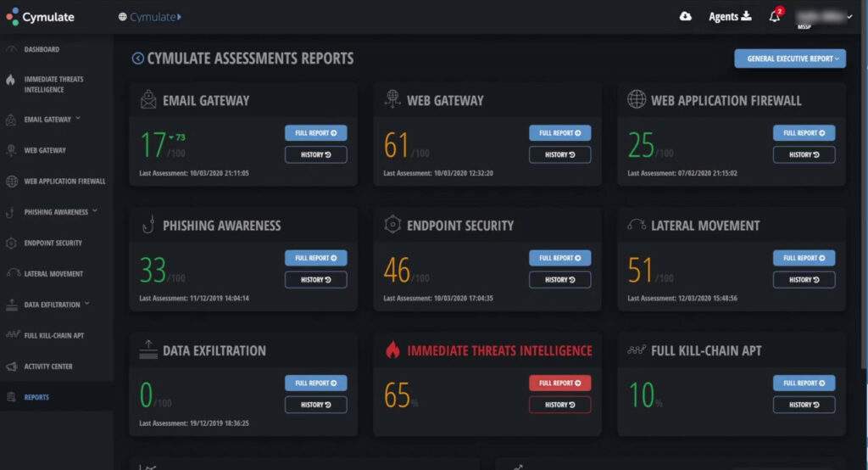This screenshot has width=868, height=470.
Task: View History for Immediate Threats Intelligence
Action: point(559,405)
